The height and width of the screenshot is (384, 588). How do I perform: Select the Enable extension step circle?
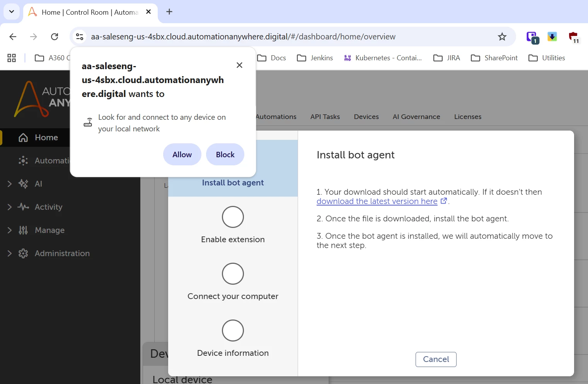(x=233, y=217)
